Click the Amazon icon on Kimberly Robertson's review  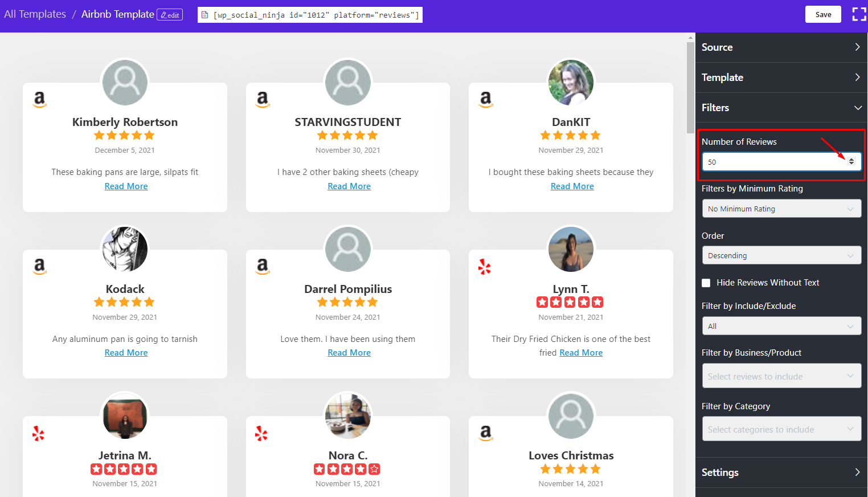tap(39, 99)
